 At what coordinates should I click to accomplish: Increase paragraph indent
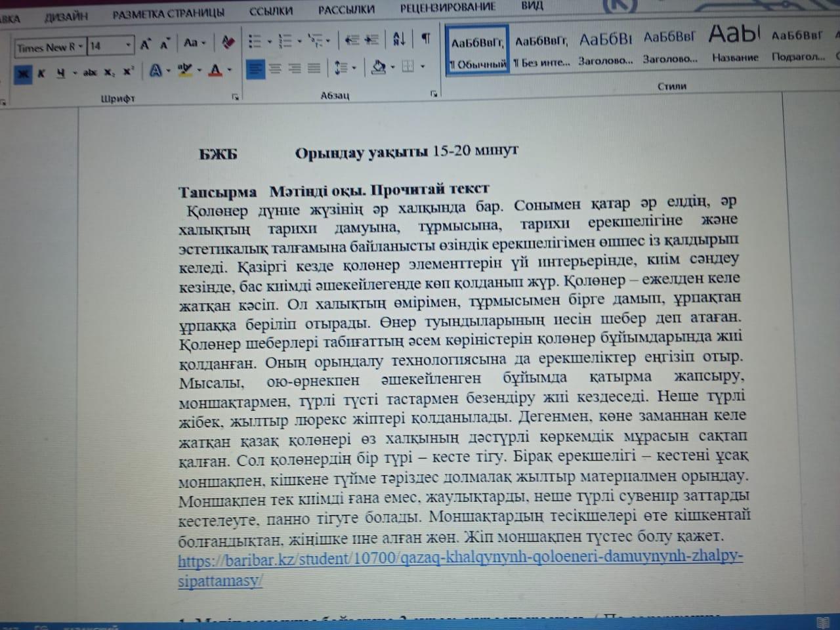(x=371, y=41)
